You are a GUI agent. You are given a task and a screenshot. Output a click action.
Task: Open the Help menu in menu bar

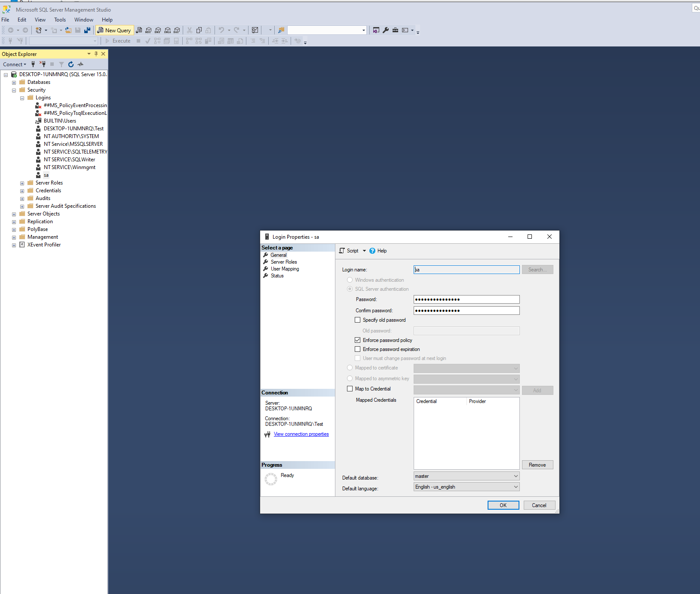pos(107,20)
